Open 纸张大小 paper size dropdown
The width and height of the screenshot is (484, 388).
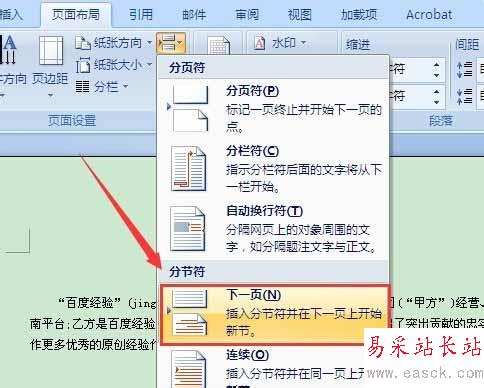click(114, 65)
